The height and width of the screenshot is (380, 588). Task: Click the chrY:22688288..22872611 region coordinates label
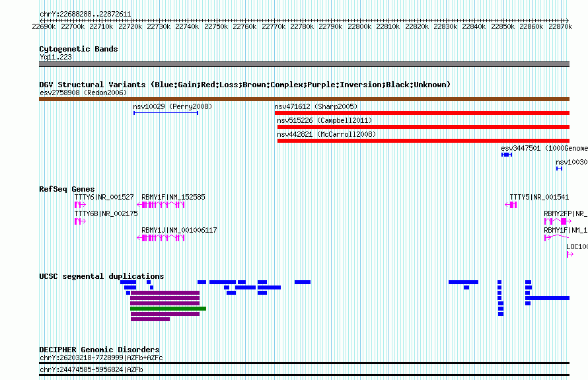85,14
